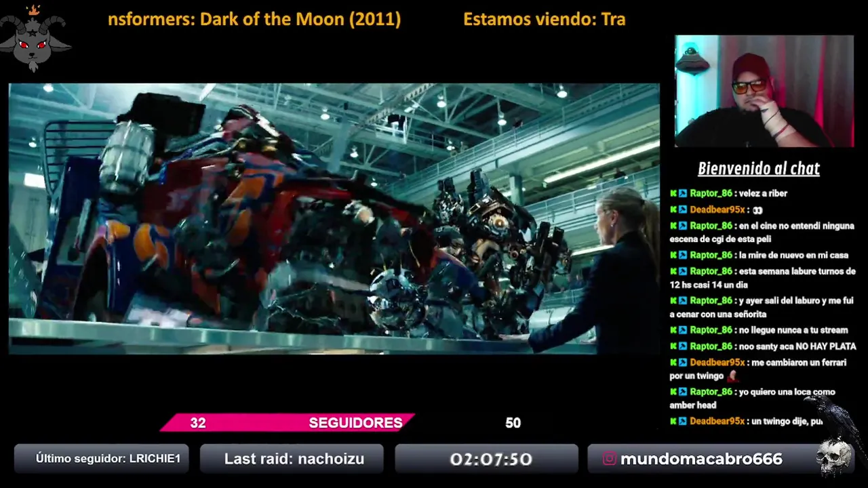Image resolution: width=868 pixels, height=488 pixels.
Task: Click the pink SEGUIDORES progress bar
Action: 287,423
